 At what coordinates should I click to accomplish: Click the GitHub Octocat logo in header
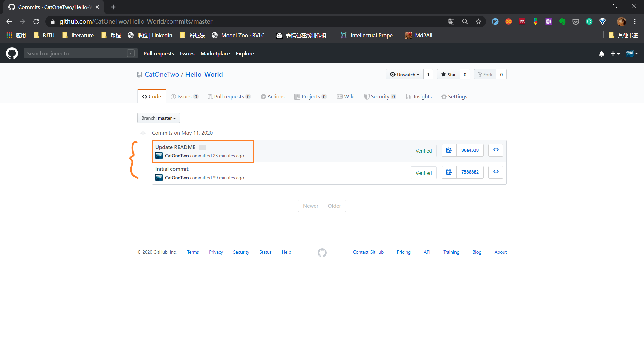(12, 53)
